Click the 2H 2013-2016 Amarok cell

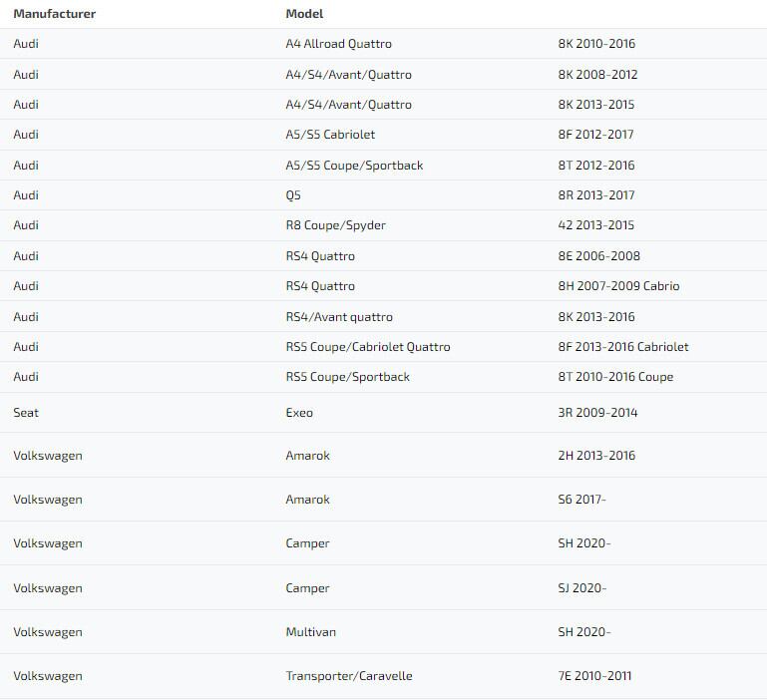[596, 456]
